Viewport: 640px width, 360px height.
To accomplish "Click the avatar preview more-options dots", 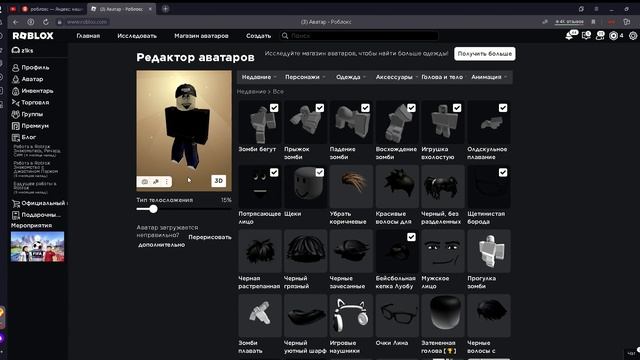I will [x=167, y=182].
